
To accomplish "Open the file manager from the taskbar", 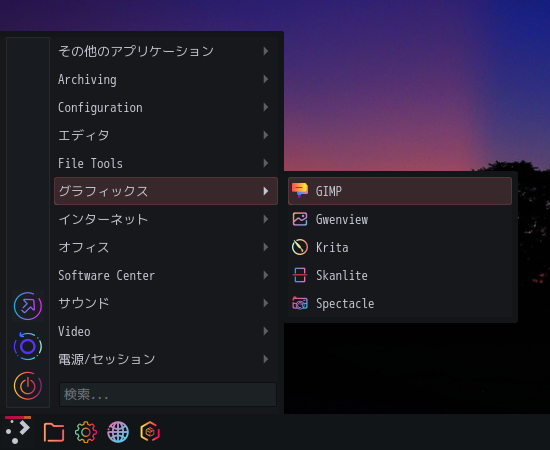I will coord(54,432).
